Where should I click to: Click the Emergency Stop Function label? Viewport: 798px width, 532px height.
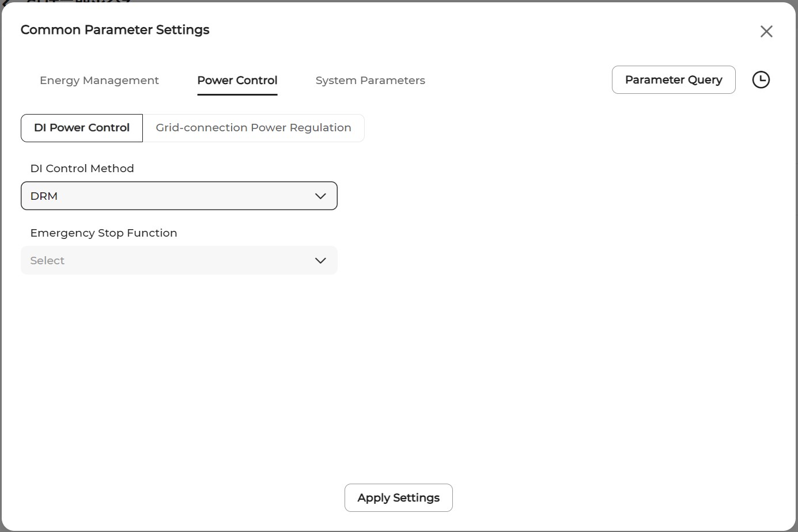point(103,233)
